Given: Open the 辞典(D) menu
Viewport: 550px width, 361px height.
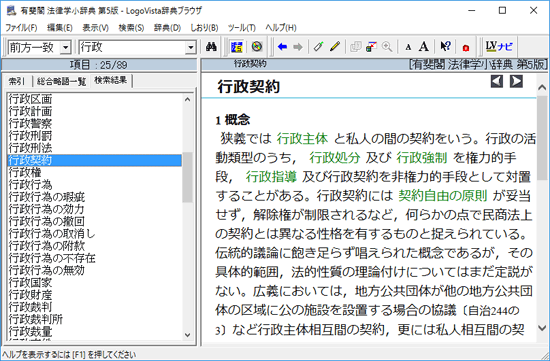Looking at the screenshot, I should click(167, 28).
